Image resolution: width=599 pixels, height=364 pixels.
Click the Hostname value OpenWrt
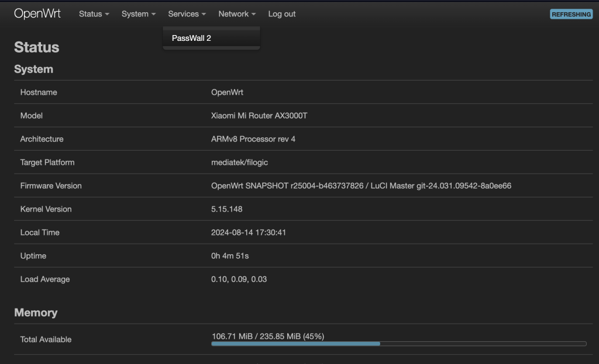tap(227, 92)
